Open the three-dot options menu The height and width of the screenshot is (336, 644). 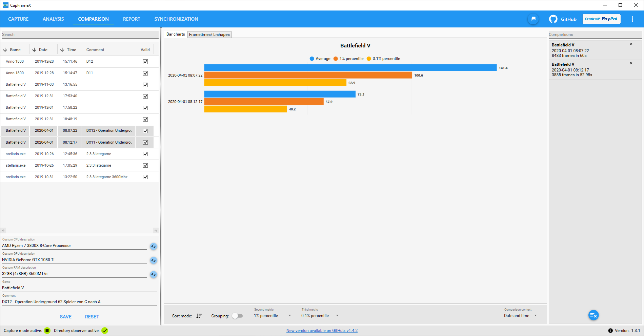click(632, 19)
